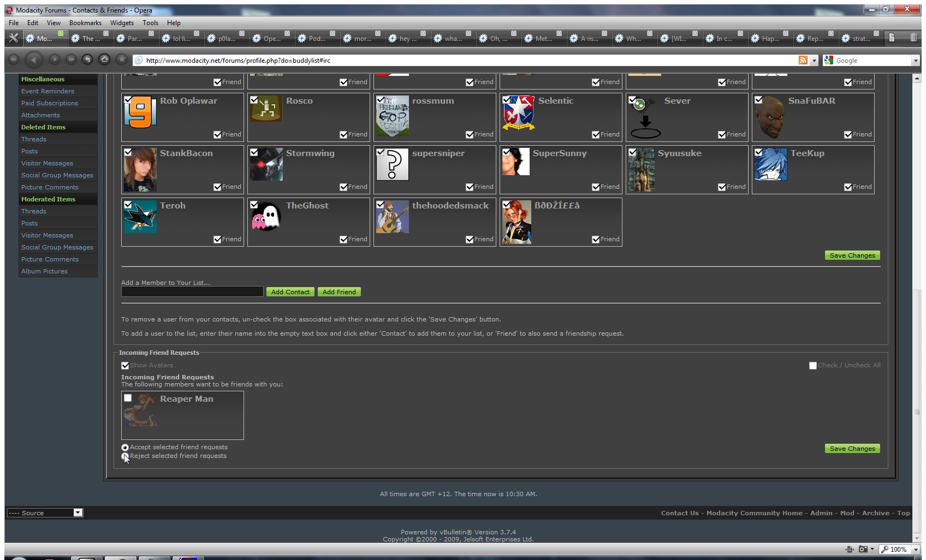Image resolution: width=926 pixels, height=560 pixels.
Task: Click the Reload page icon
Action: 87,59
